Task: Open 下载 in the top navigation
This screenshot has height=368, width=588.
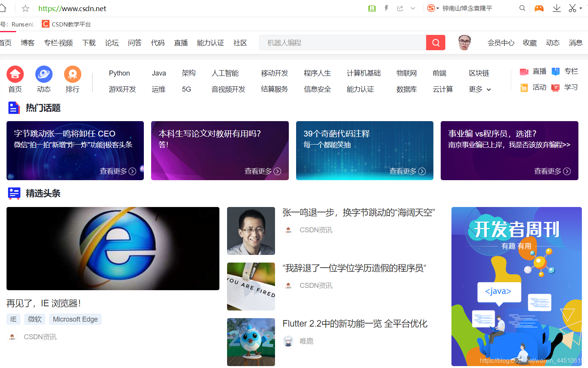Action: tap(89, 43)
